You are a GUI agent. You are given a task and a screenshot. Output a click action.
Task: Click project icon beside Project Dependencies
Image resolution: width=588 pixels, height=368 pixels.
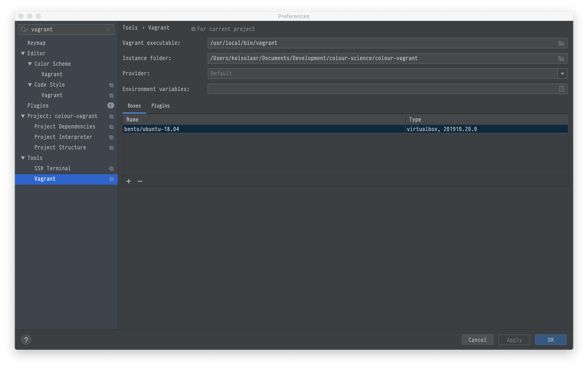click(111, 127)
